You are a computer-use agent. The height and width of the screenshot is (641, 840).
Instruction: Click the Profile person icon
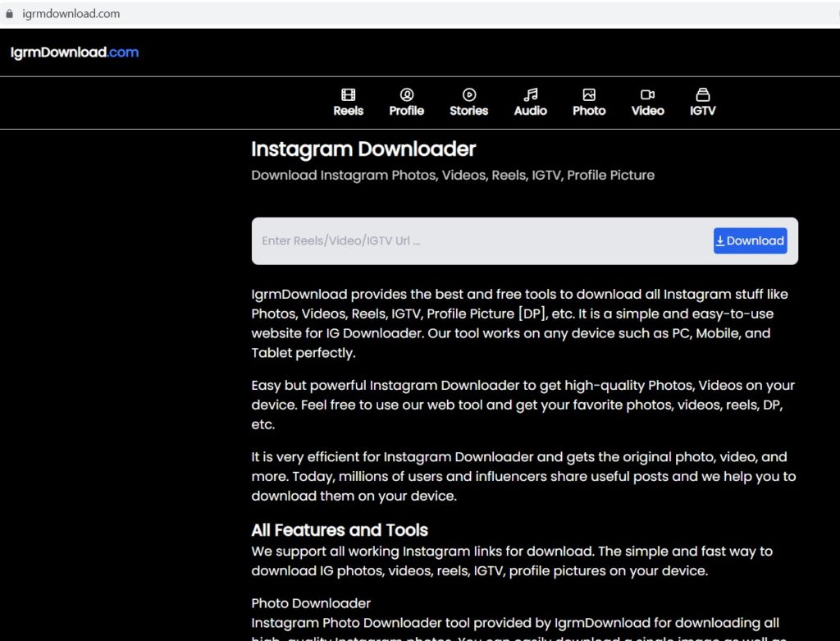[x=407, y=95]
